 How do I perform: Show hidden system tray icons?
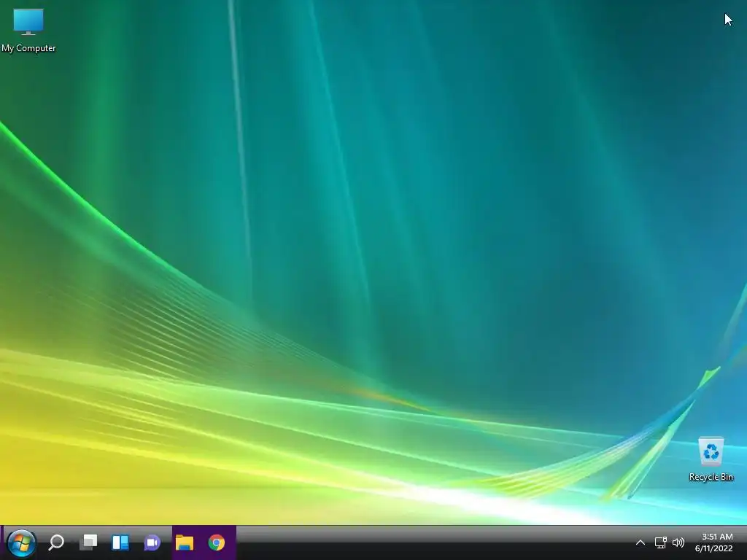pos(640,542)
